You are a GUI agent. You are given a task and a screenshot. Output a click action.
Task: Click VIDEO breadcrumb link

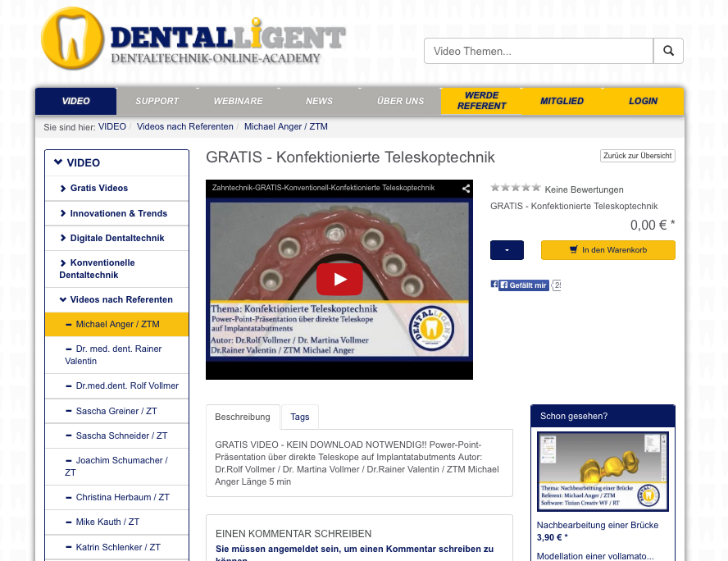(x=111, y=127)
